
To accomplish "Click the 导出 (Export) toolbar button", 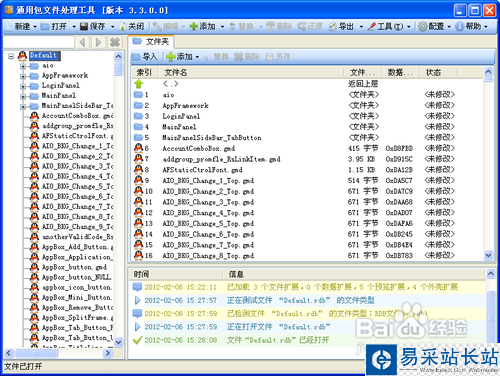I will tap(341, 26).
